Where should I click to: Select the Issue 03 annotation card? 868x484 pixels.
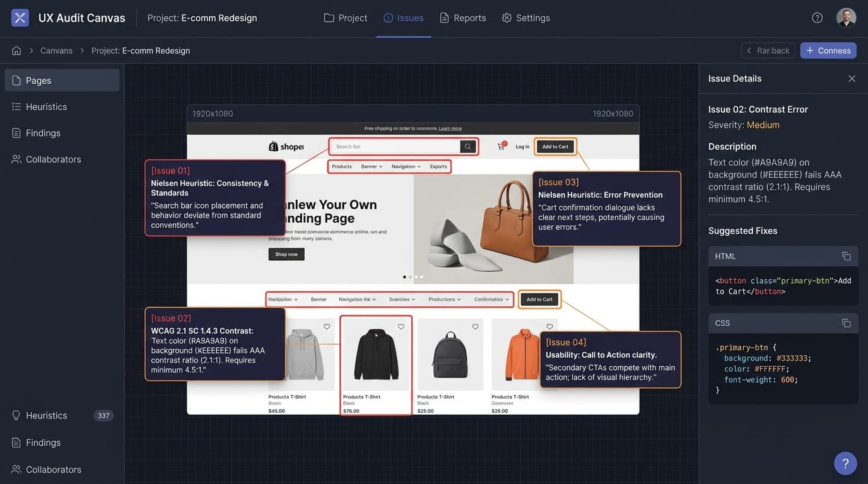coord(607,209)
